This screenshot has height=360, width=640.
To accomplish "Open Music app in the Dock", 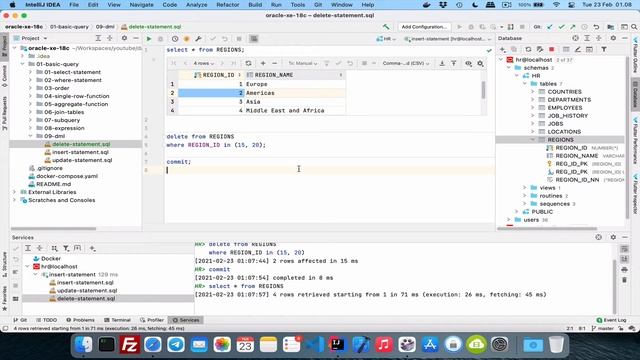I will [x=384, y=345].
